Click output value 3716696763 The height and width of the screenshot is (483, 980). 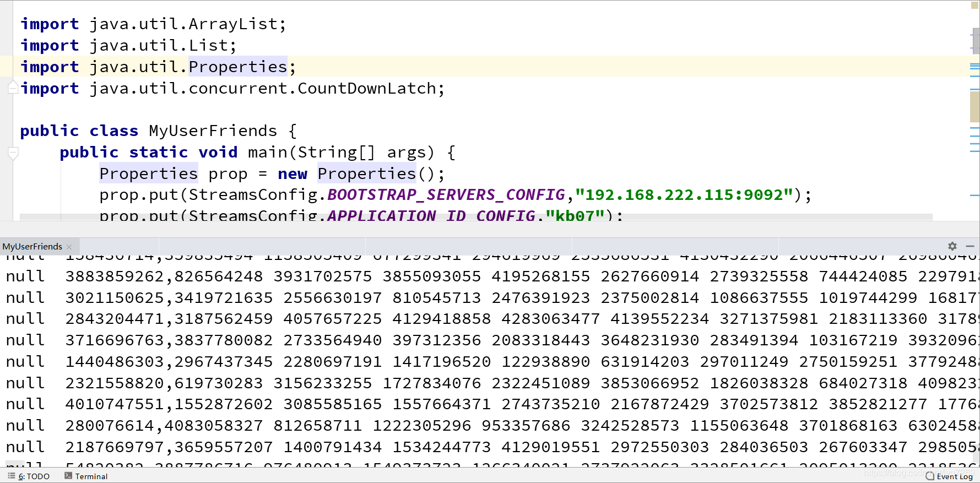click(115, 340)
